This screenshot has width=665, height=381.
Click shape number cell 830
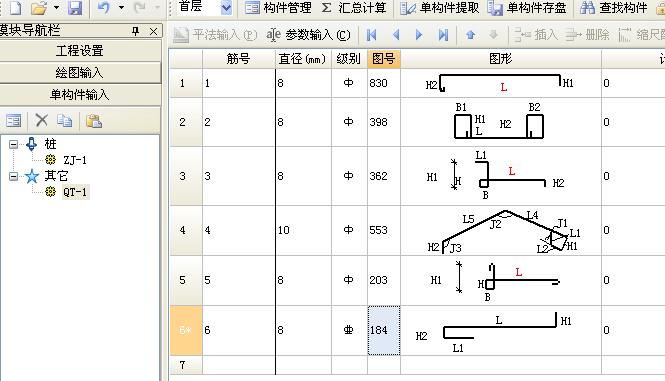pyautogui.click(x=383, y=83)
